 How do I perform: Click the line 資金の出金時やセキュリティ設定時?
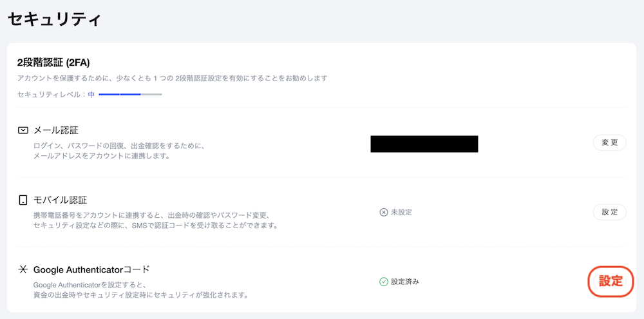[x=140, y=295]
